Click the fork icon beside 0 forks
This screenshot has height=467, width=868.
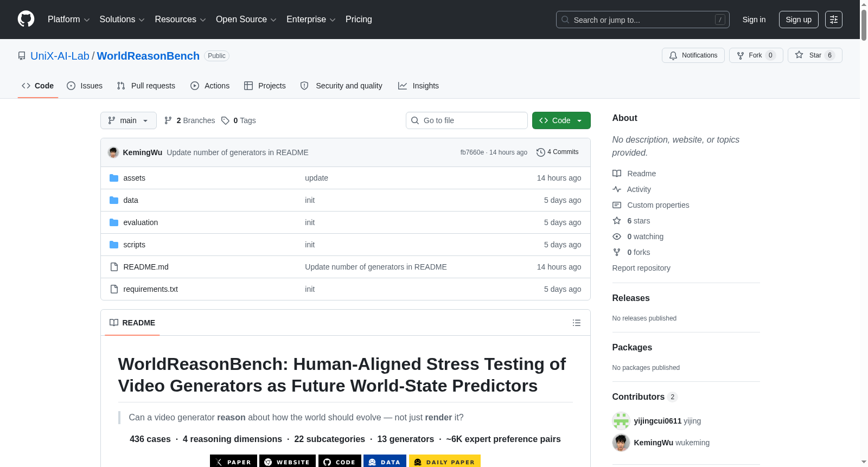(x=617, y=252)
